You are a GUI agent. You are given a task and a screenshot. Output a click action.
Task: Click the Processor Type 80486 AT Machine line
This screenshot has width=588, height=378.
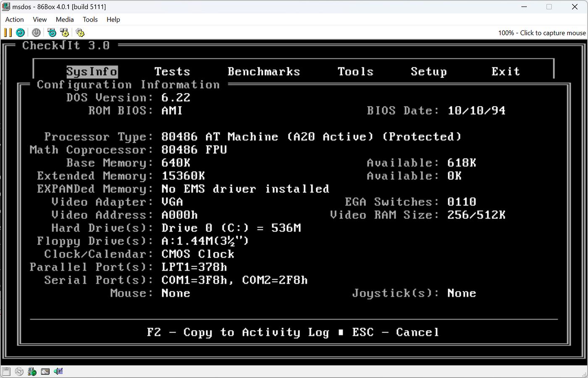(311, 136)
